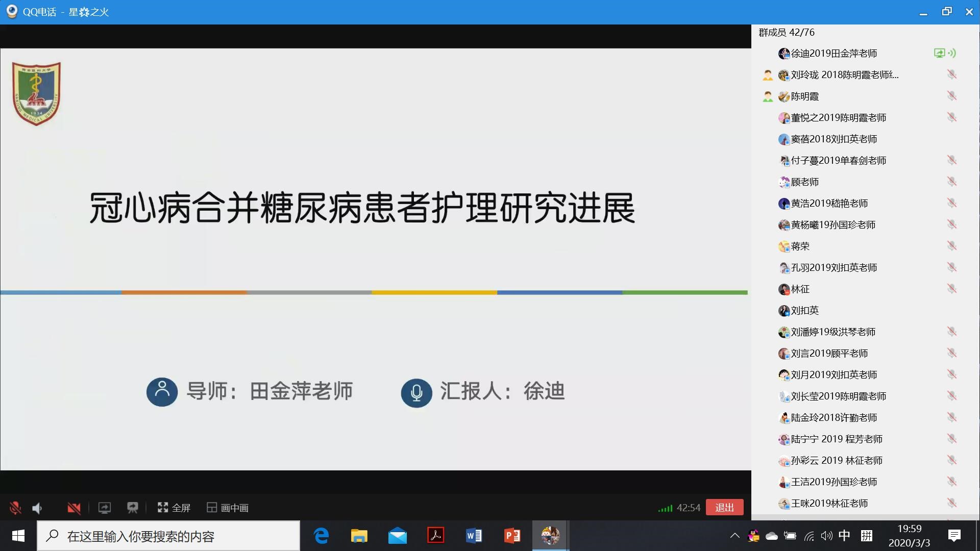
Task: Select member 刘扣英 in member list
Action: tap(804, 311)
